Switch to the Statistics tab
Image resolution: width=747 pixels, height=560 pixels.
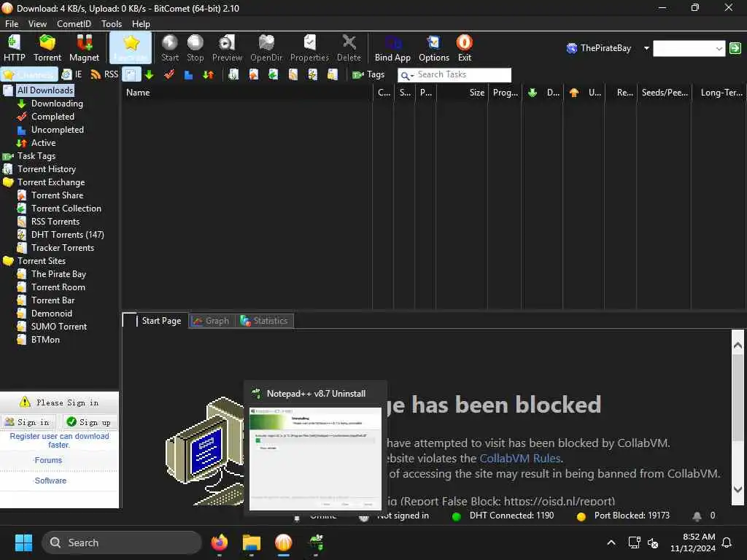(x=264, y=321)
